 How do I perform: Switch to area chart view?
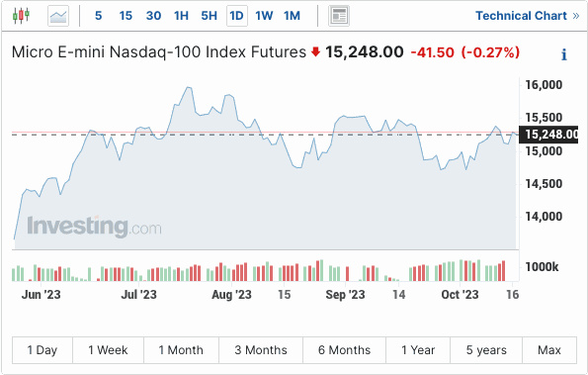tap(58, 16)
